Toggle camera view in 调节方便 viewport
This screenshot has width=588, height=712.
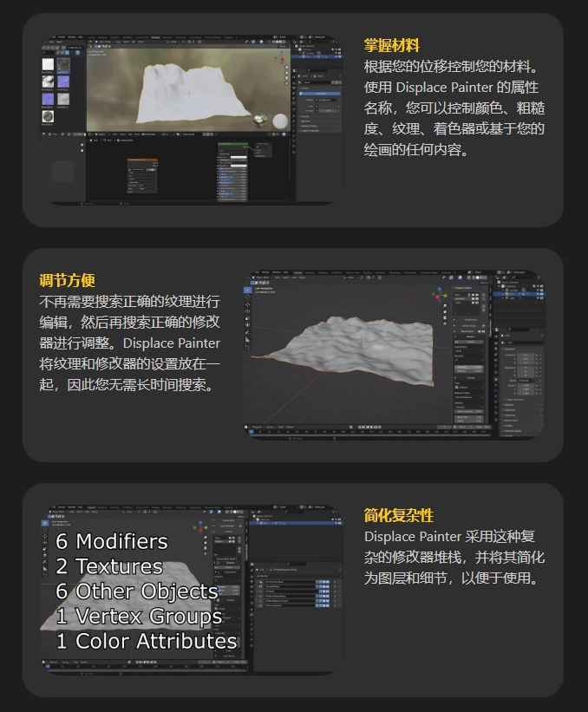[x=445, y=317]
